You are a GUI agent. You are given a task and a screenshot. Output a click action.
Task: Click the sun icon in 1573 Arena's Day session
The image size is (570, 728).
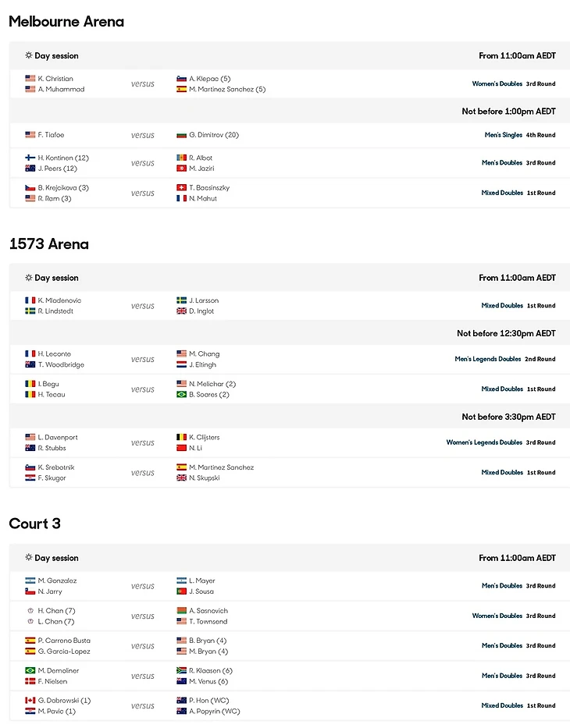pyautogui.click(x=29, y=278)
